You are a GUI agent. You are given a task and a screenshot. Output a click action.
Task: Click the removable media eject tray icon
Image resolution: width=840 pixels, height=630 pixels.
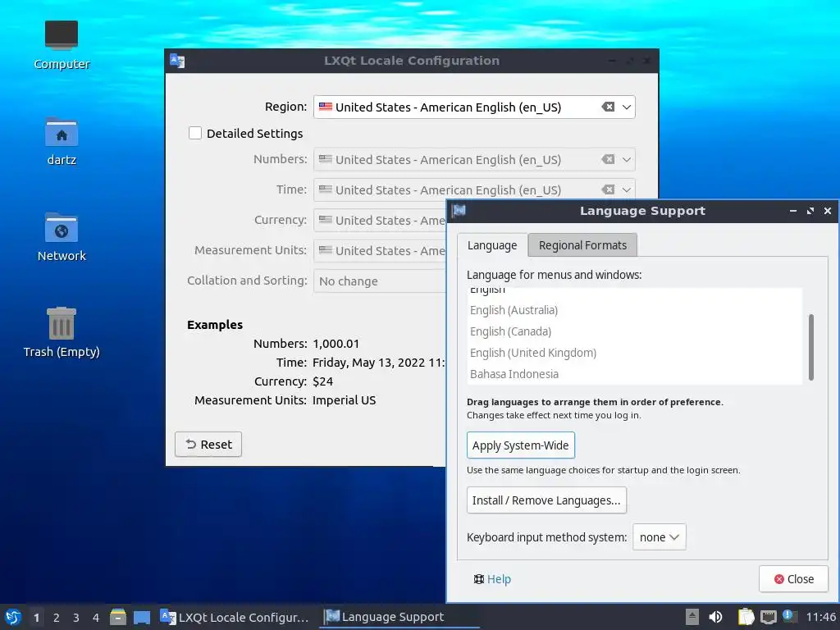(692, 617)
